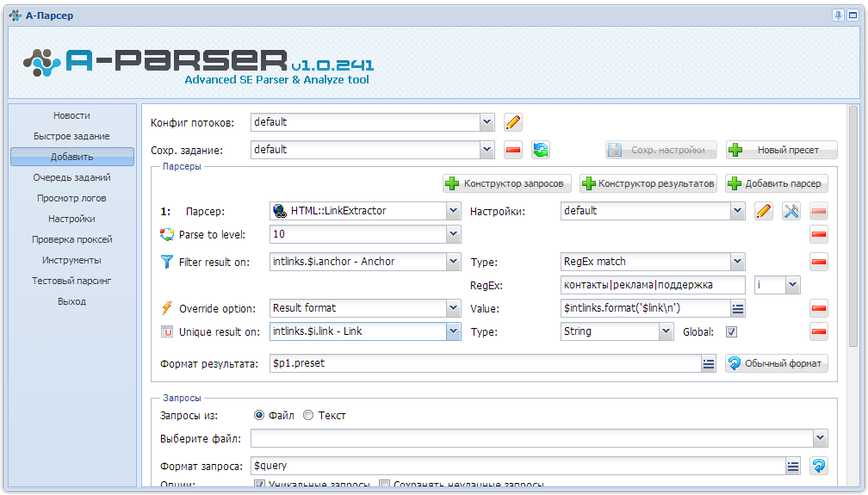
Task: Click Добавить парсер button
Action: (777, 183)
